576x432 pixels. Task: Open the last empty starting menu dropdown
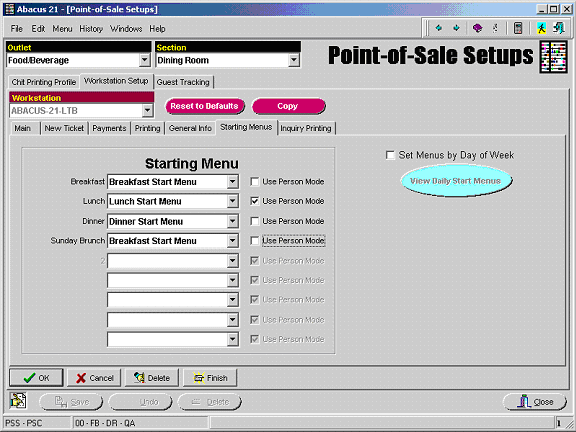[232, 339]
